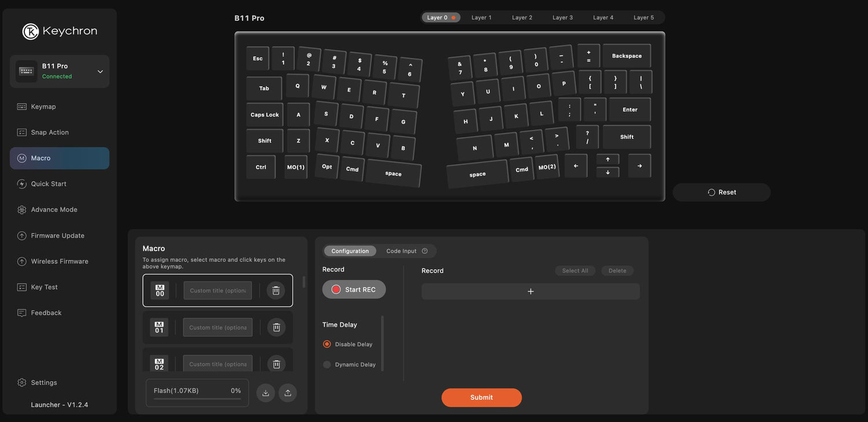Click the upload icon beside Flash storage

coord(288,393)
